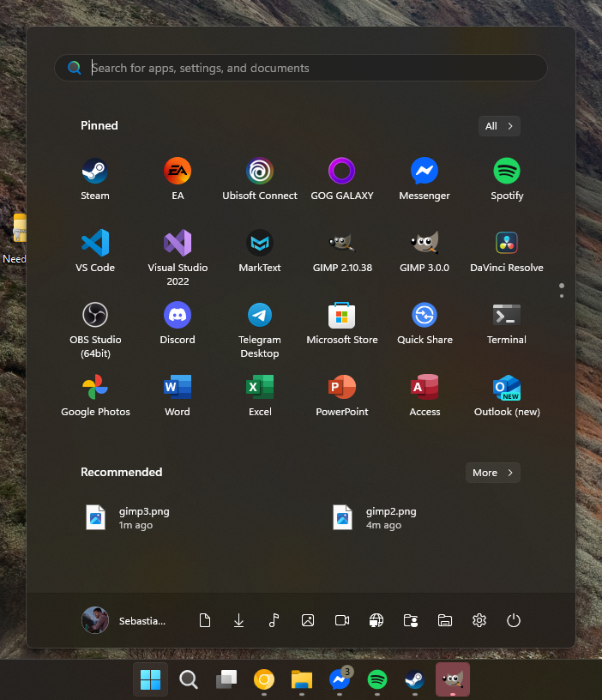The height and width of the screenshot is (700, 602).
Task: Open Steam from pinned apps
Action: tap(94, 179)
